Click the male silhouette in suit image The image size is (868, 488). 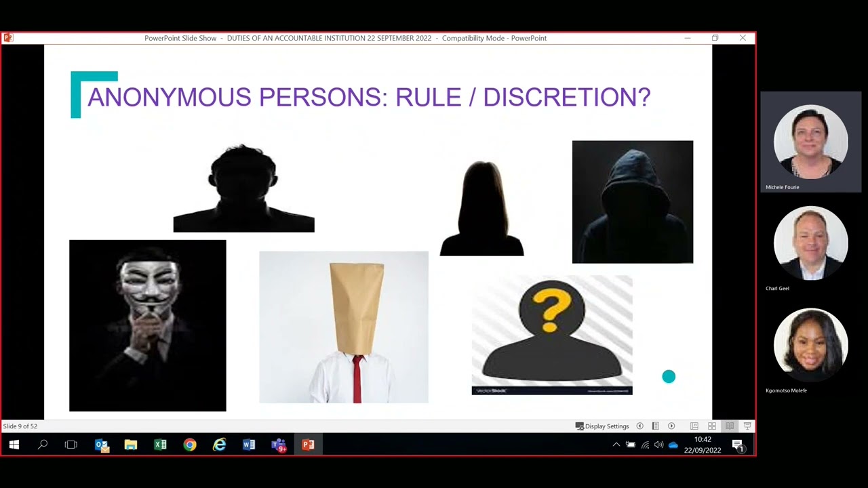243,188
